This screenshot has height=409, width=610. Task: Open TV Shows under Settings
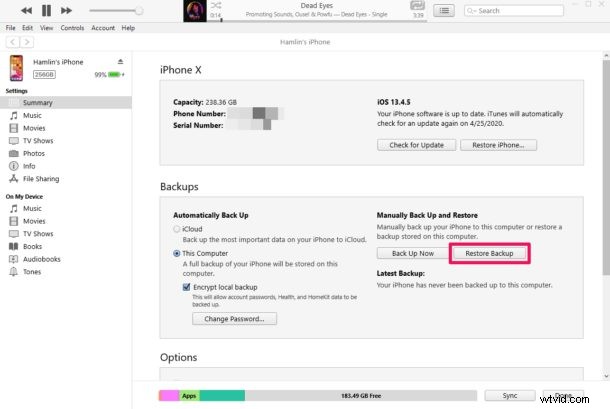tap(38, 141)
